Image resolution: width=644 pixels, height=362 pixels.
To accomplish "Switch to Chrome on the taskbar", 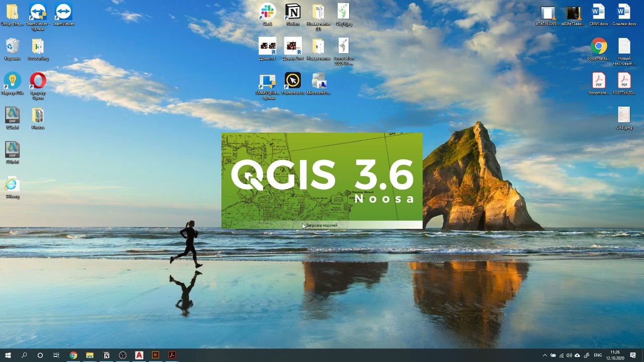I will coord(73,355).
